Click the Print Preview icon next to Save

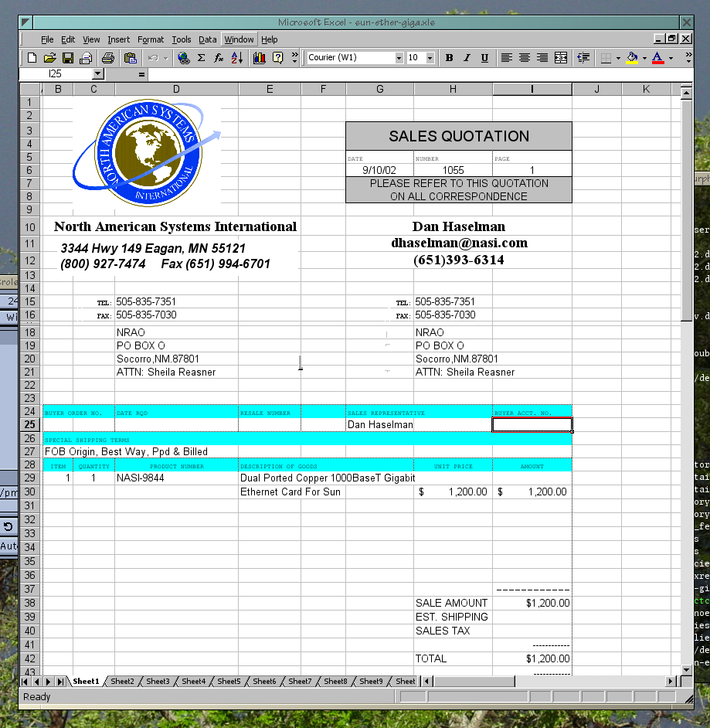(x=86, y=57)
